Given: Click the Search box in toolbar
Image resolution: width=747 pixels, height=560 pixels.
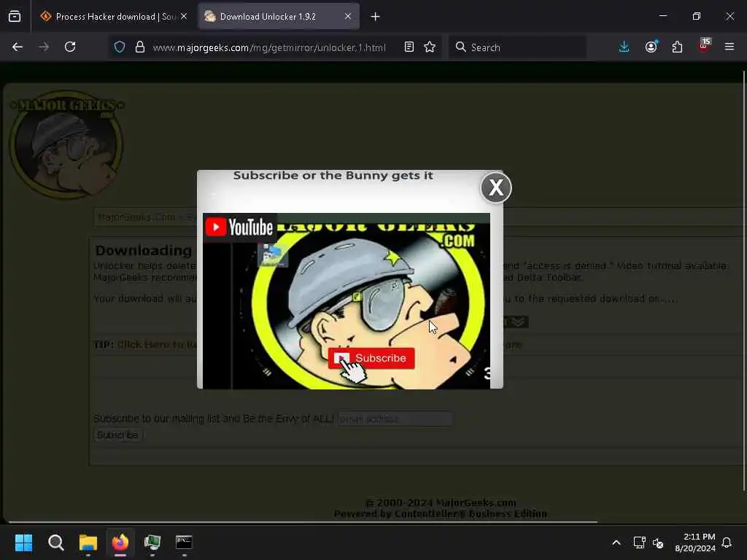Looking at the screenshot, I should pos(518,47).
